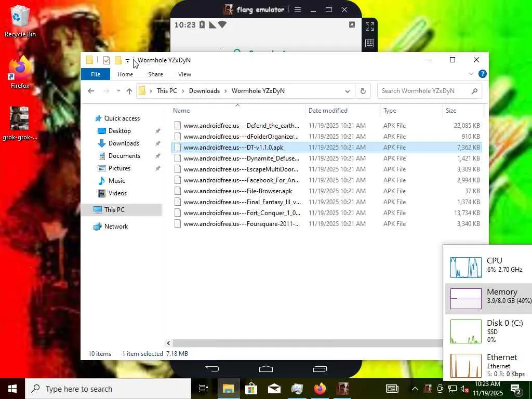The height and width of the screenshot is (399, 532).
Task: Open the File ribbon tab
Action: pos(96,74)
